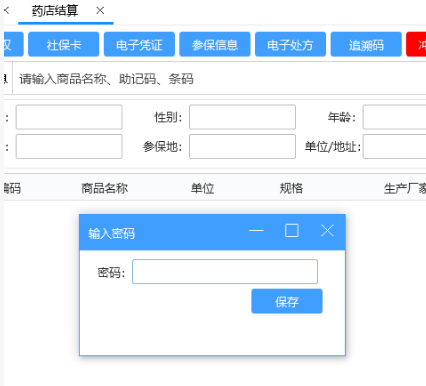426x386 pixels.
Task: Open the 电子处方 function
Action: pos(290,44)
